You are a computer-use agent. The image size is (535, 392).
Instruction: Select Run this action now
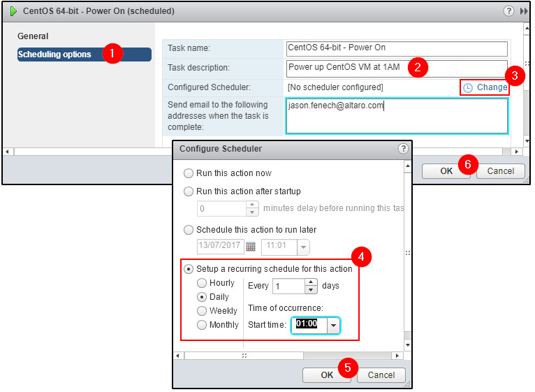pos(189,173)
